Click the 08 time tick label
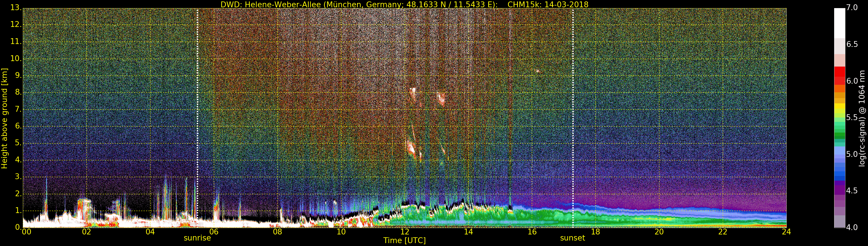Screen dimensions: 868x246 click(x=277, y=232)
